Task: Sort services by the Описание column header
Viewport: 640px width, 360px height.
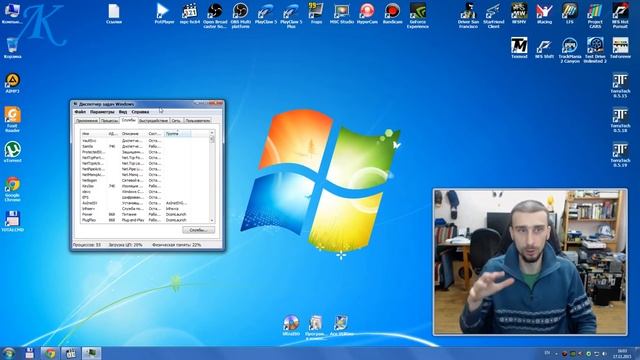Action: (x=133, y=134)
